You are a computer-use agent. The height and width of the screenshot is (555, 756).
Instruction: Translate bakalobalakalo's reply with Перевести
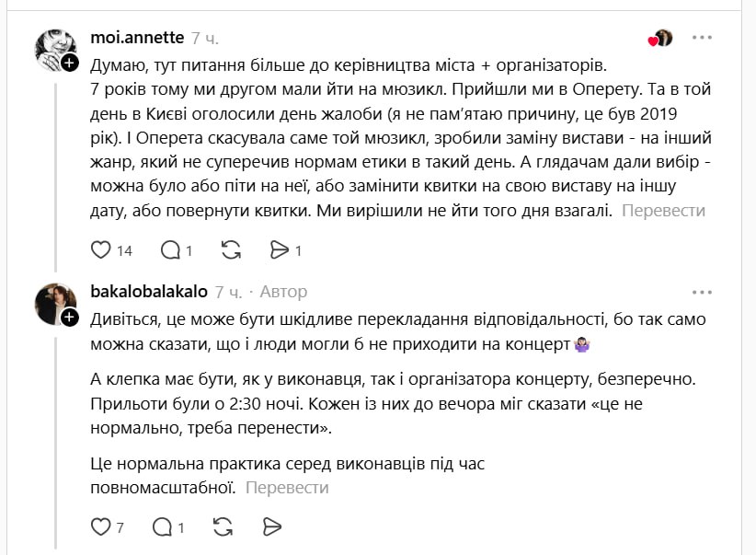click(286, 487)
